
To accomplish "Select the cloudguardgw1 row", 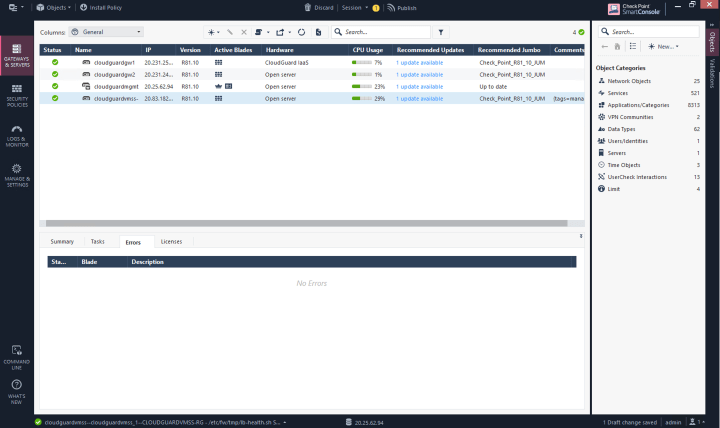I will (312, 62).
